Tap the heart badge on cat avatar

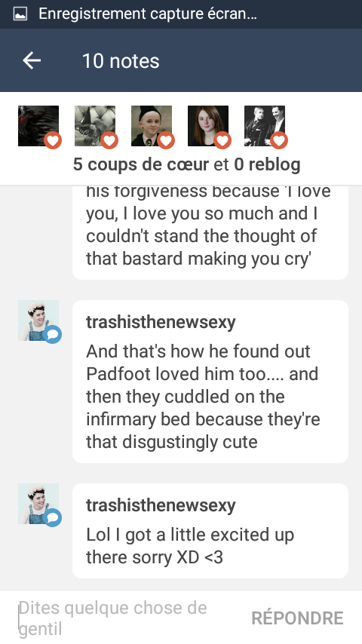(x=109, y=140)
